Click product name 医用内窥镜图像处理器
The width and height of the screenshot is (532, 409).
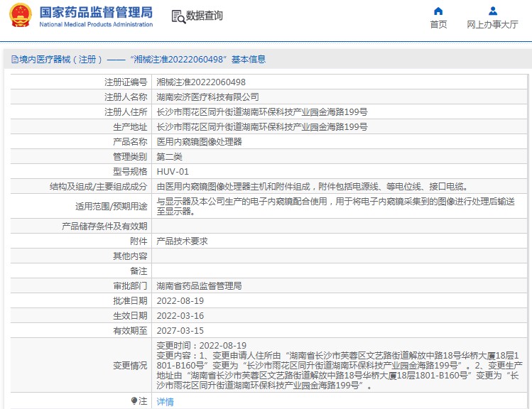point(199,142)
